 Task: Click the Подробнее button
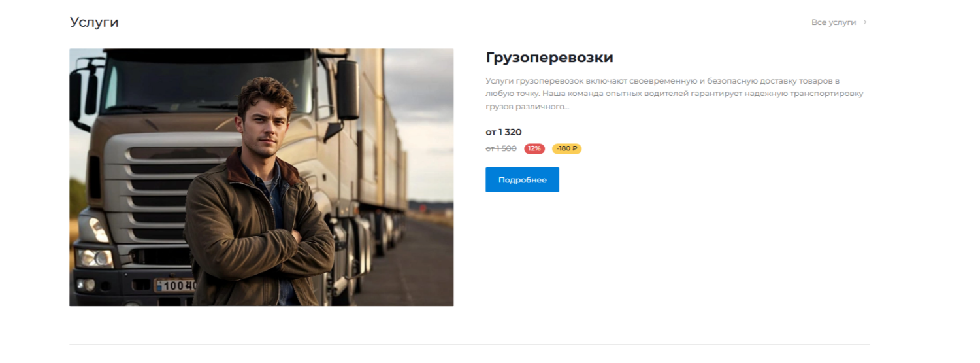[522, 180]
